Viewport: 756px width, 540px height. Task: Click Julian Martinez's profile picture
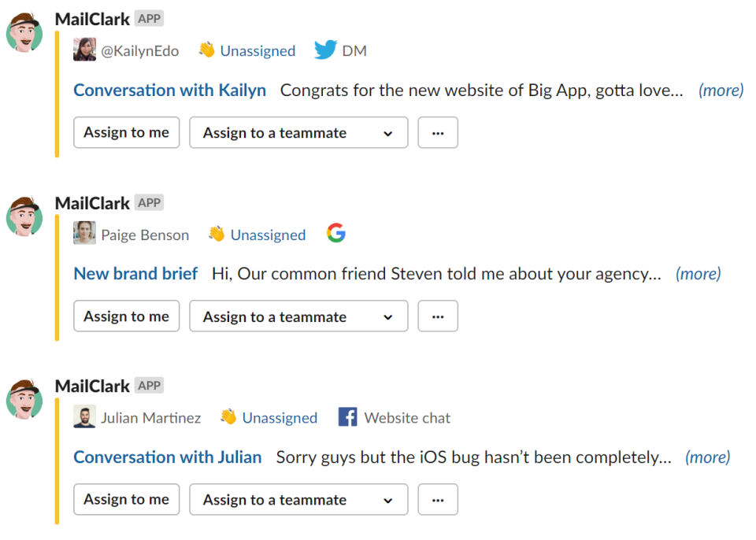click(x=84, y=417)
